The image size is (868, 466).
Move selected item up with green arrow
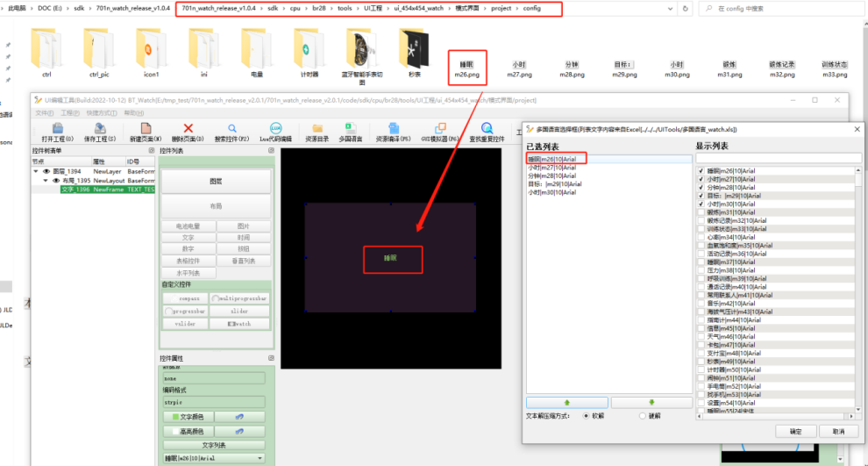tap(567, 403)
